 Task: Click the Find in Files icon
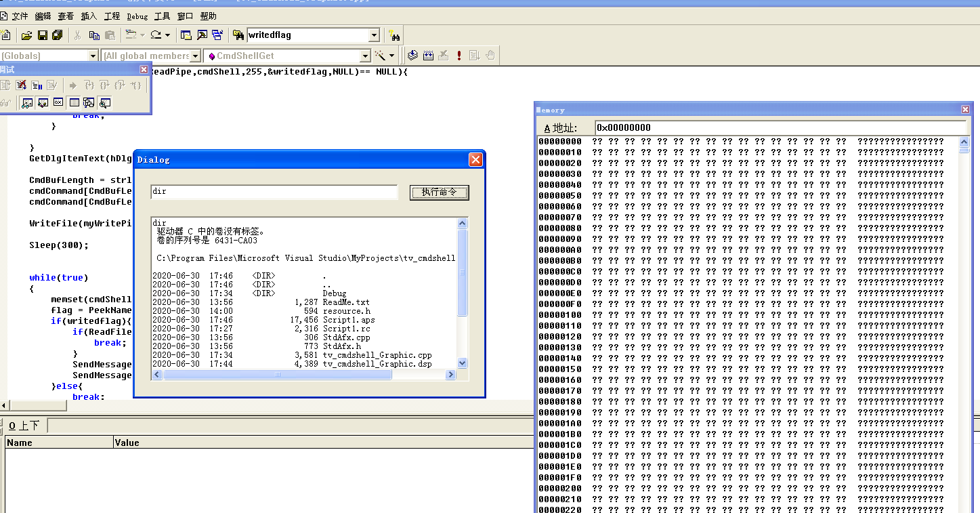click(238, 35)
